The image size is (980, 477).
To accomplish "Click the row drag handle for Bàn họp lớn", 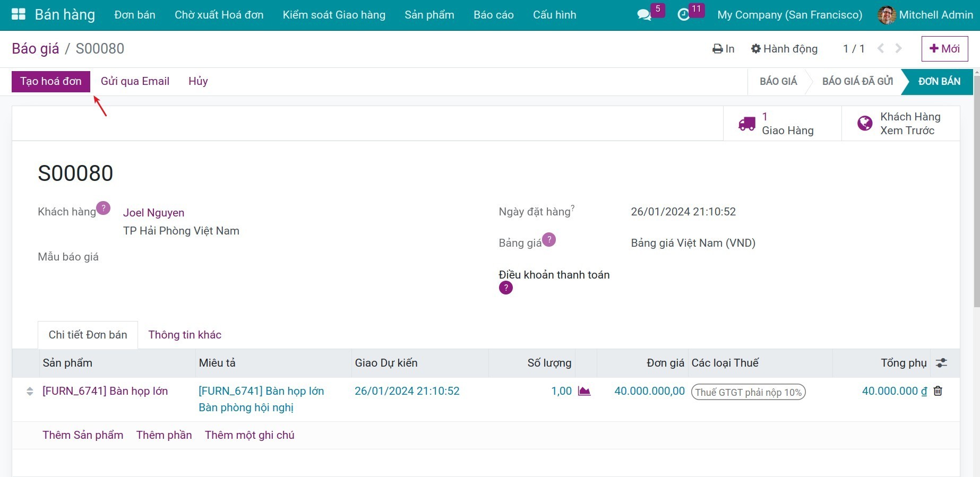I will pyautogui.click(x=30, y=392).
